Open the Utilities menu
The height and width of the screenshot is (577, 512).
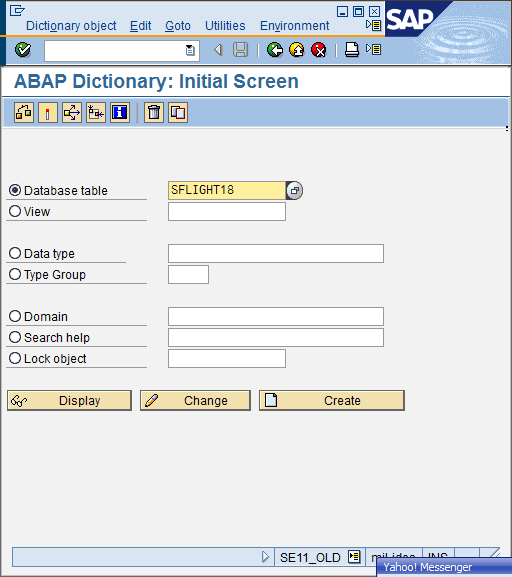[x=225, y=26]
